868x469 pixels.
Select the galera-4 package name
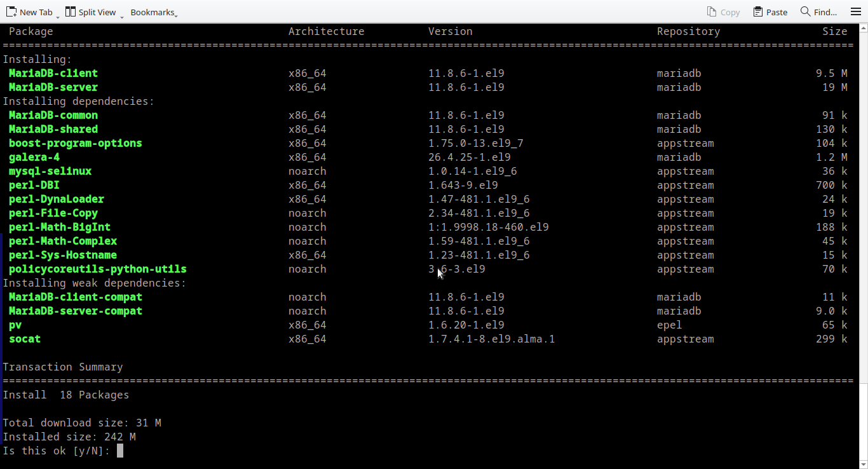pos(34,157)
